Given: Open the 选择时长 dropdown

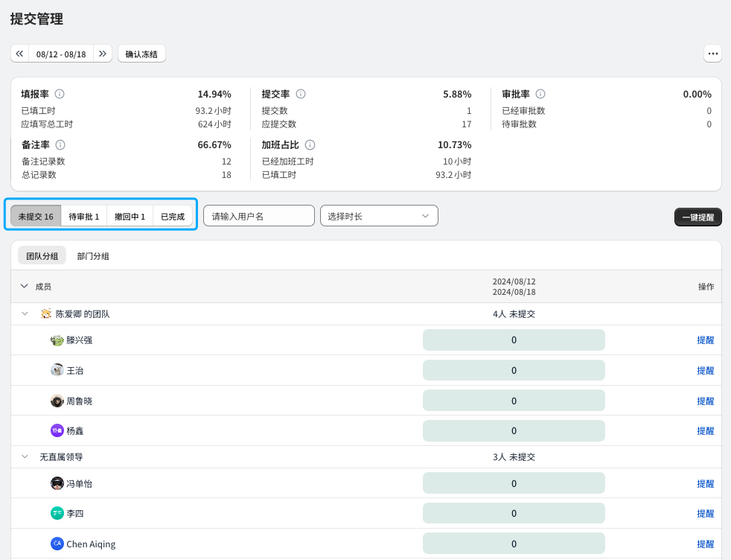Looking at the screenshot, I should [379, 216].
